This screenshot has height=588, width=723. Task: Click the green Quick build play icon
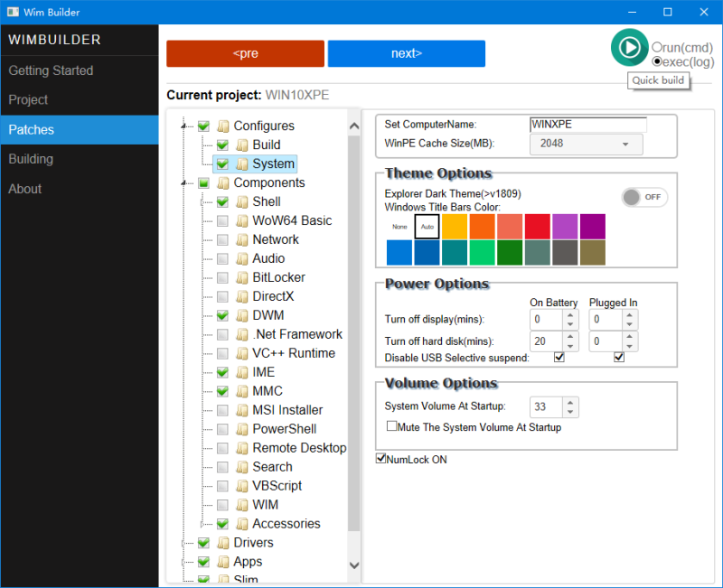click(629, 47)
